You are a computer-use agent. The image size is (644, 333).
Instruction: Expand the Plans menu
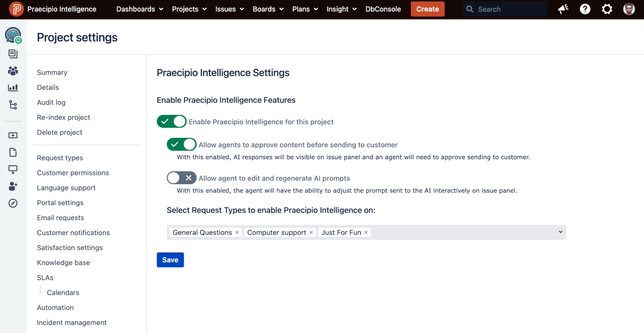click(305, 9)
